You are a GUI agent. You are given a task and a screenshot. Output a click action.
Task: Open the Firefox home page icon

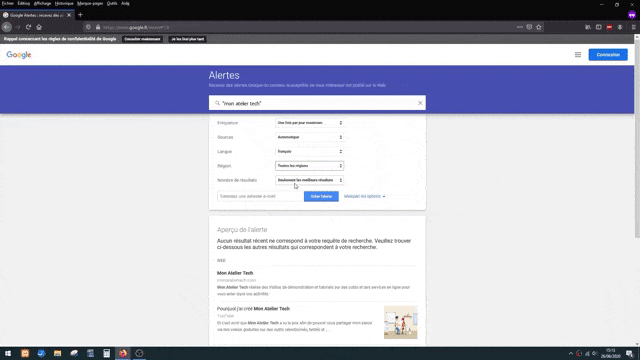pos(39,27)
